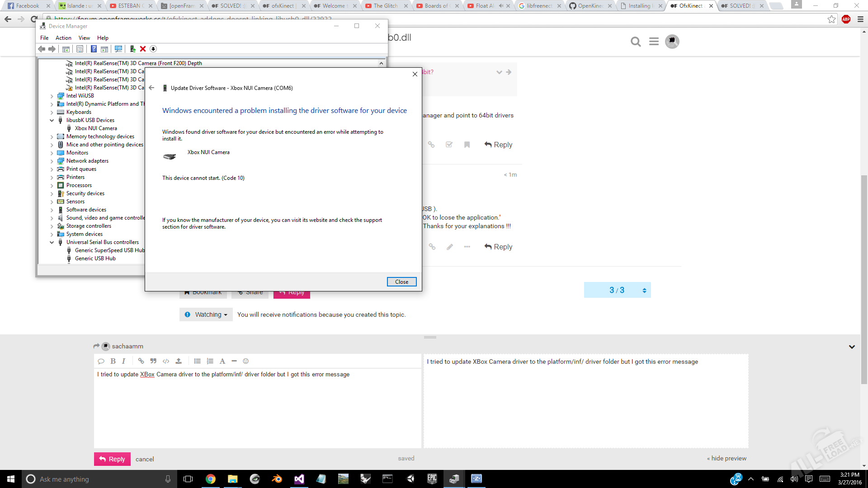The image size is (868, 488).
Task: Collapse the libusbK USB Devices node
Action: (52, 120)
